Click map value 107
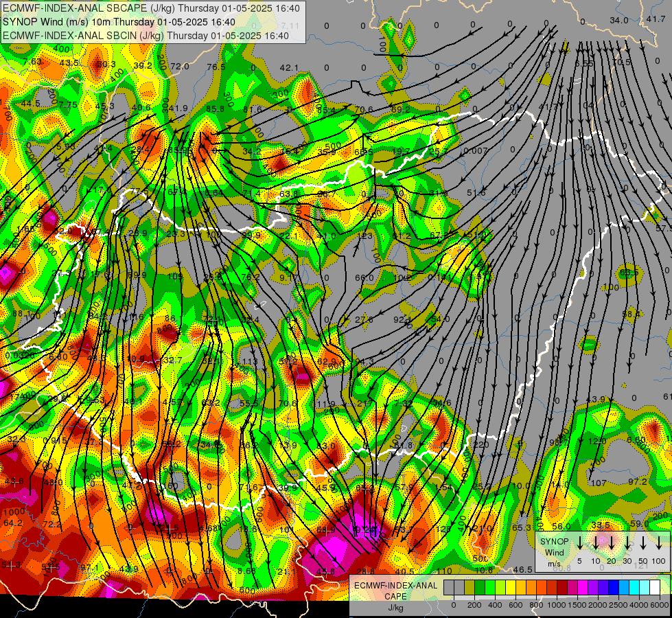Image resolution: width=672 pixels, height=618 pixels. (x=599, y=483)
